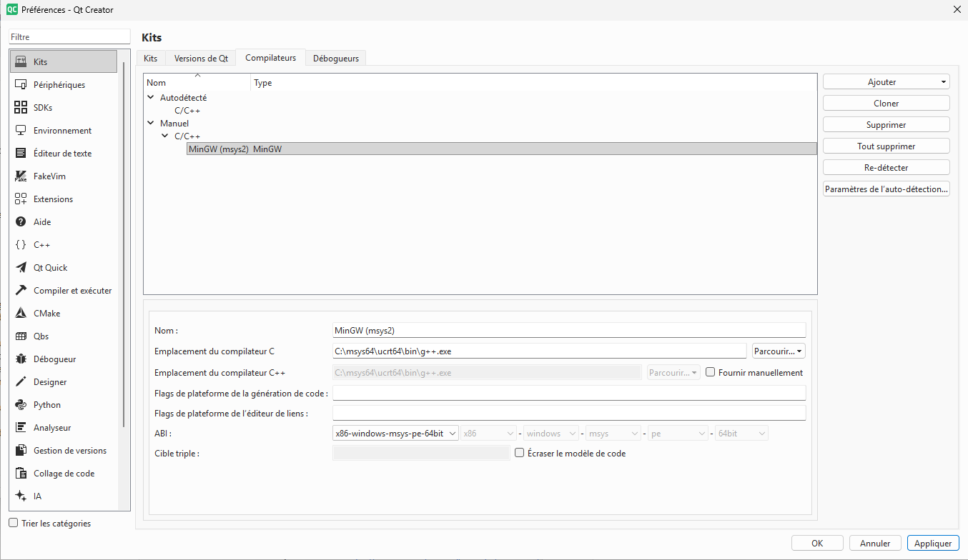Open the Ajouter dropdown button
This screenshot has height=560, width=968.
[x=886, y=82]
